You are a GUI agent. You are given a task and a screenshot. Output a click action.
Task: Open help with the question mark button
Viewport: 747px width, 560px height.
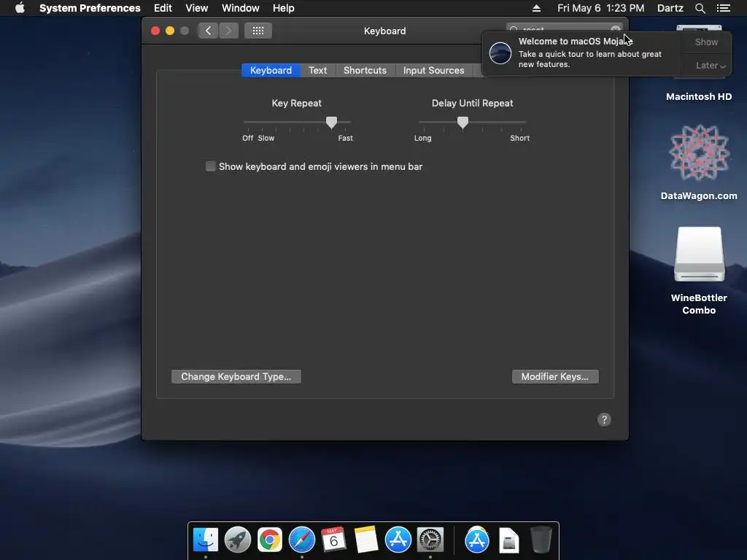604,419
